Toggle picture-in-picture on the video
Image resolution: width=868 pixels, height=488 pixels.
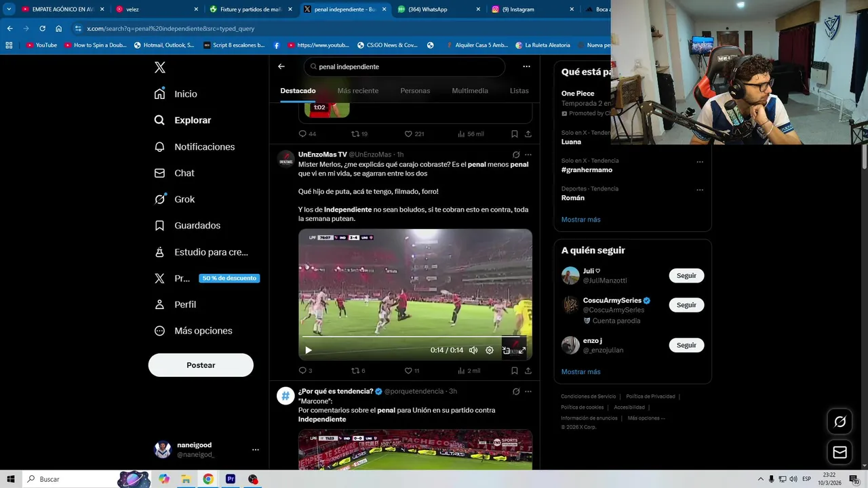click(506, 350)
